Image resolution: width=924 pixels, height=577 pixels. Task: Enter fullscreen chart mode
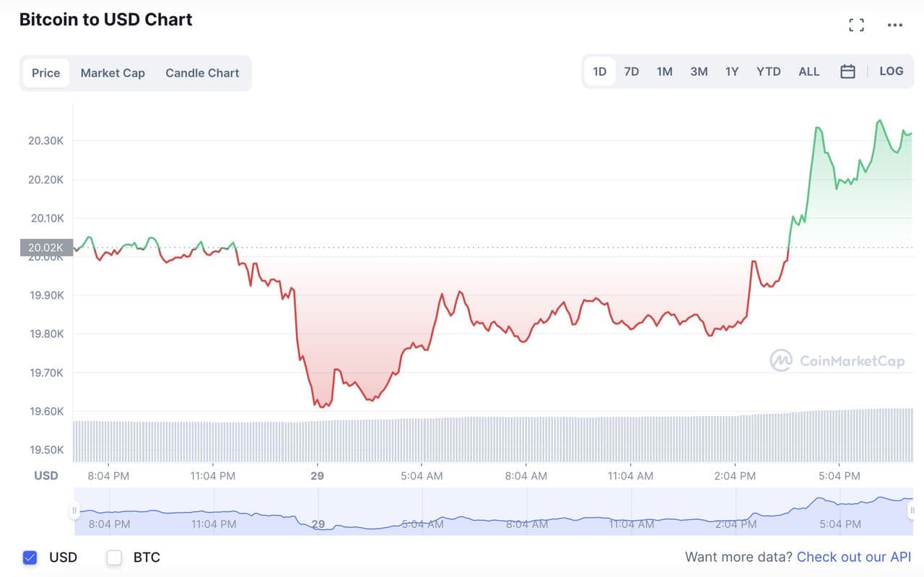[x=856, y=25]
